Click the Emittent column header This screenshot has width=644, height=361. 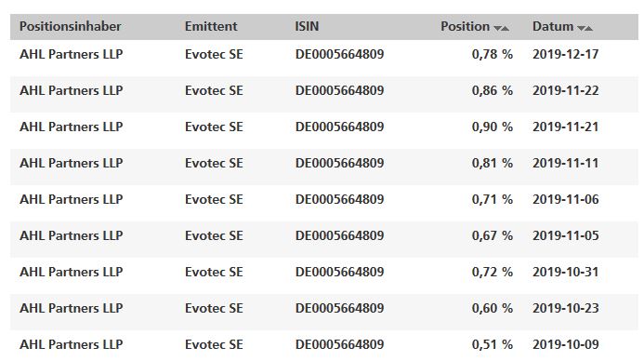[x=211, y=26]
